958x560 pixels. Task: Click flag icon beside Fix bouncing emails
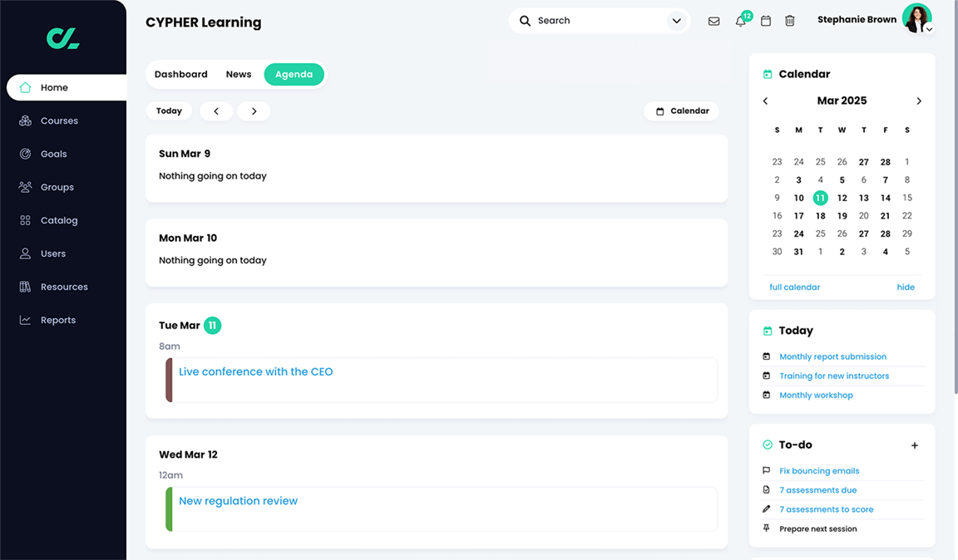coord(766,470)
